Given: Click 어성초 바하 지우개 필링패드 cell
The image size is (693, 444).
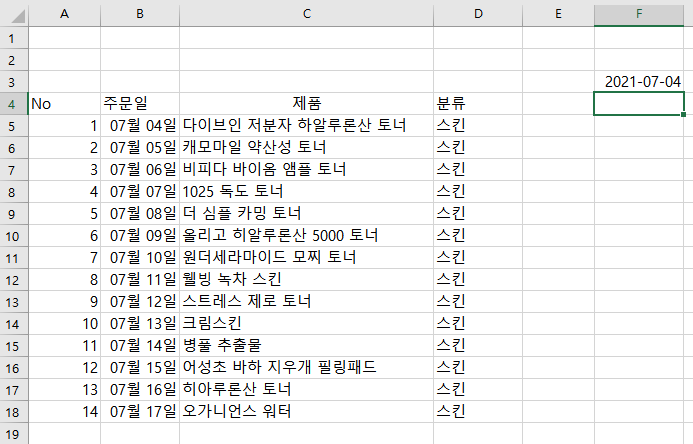Looking at the screenshot, I should (x=306, y=368).
